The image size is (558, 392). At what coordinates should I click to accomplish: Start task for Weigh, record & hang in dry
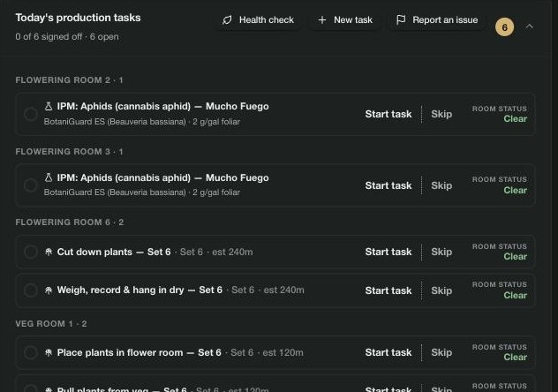coord(388,290)
